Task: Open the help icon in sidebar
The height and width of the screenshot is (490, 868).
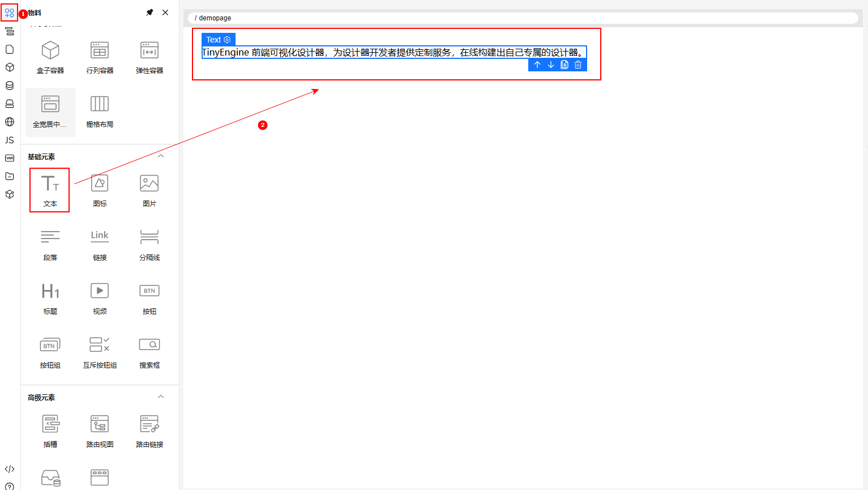Action: [x=10, y=485]
